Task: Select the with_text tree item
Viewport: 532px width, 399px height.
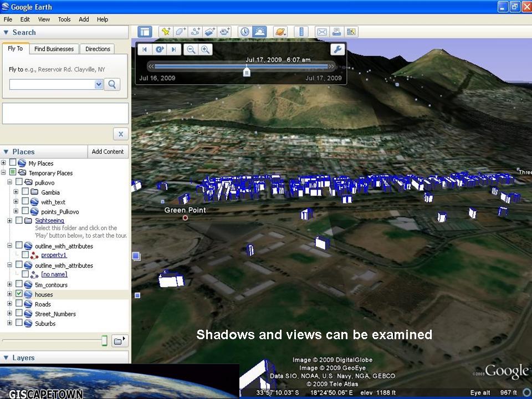Action: [x=53, y=202]
